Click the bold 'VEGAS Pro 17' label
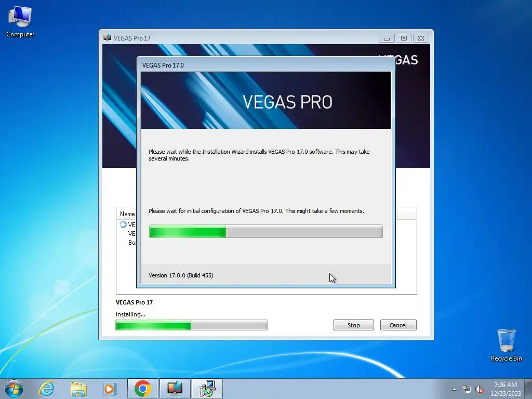Image resolution: width=532 pixels, height=399 pixels. 135,302
